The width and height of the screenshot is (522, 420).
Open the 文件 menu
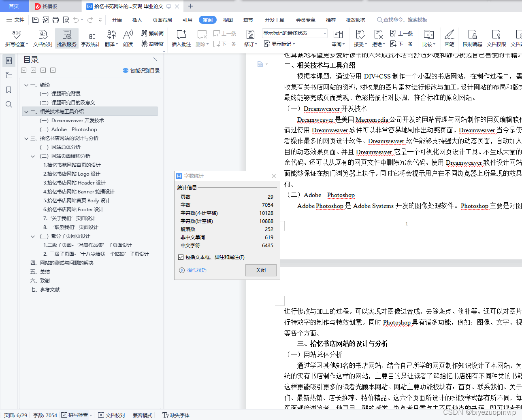click(15, 20)
